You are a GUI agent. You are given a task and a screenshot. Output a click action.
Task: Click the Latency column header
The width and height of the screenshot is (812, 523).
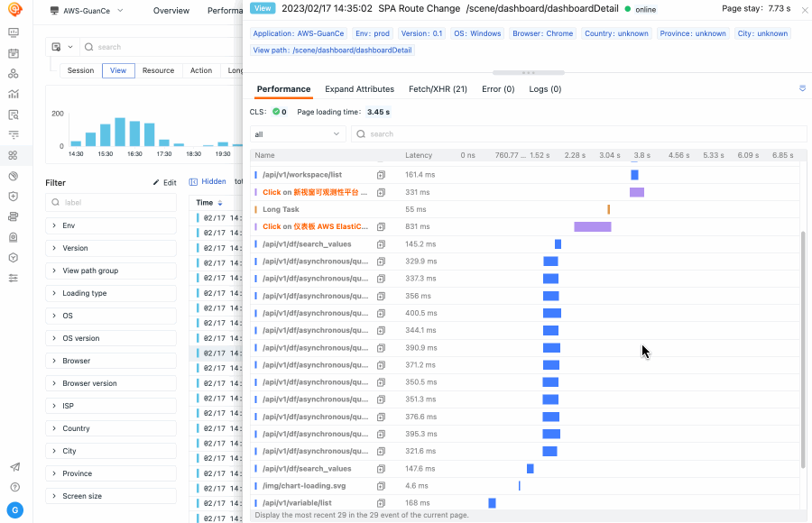pos(419,155)
